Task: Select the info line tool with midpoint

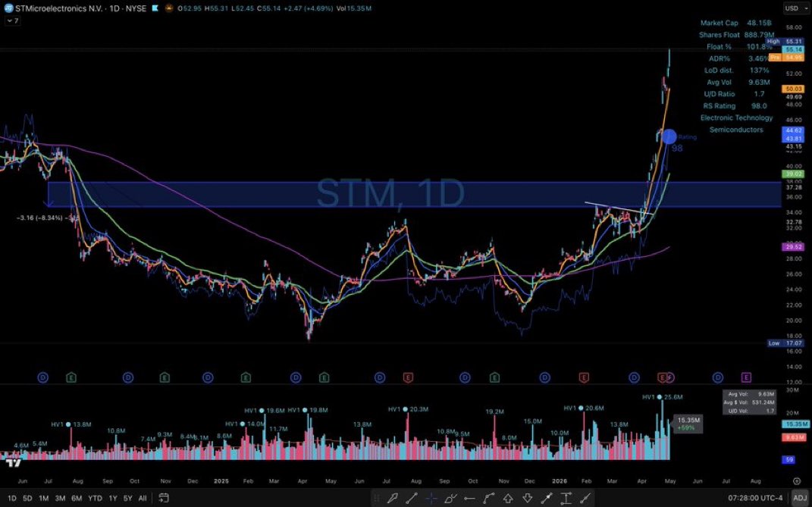Action: (547, 498)
